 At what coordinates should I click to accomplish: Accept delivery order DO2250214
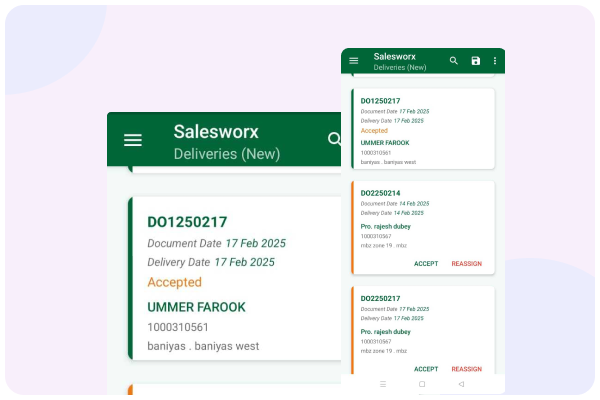click(426, 264)
